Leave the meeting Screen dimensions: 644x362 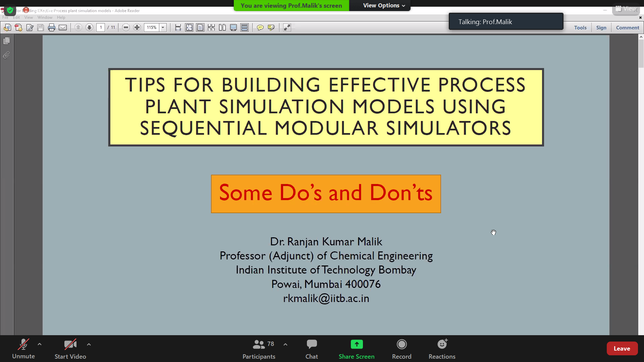[622, 349]
